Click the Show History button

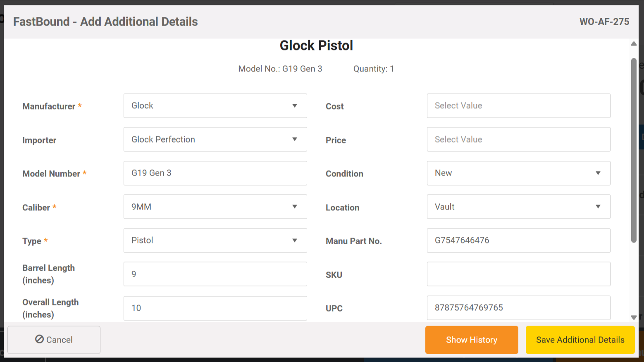(472, 340)
